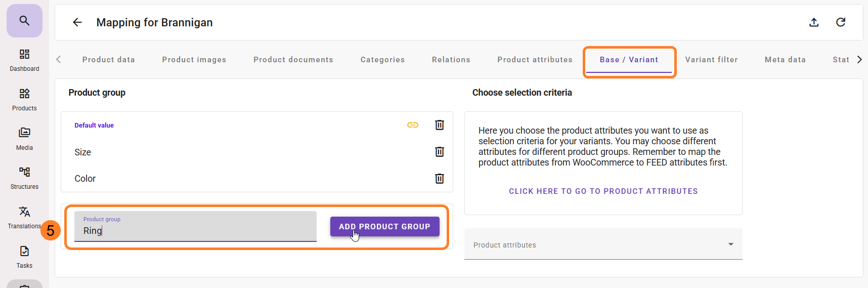Click the upload icon in header
Screen dimensions: 868x288
point(814,22)
